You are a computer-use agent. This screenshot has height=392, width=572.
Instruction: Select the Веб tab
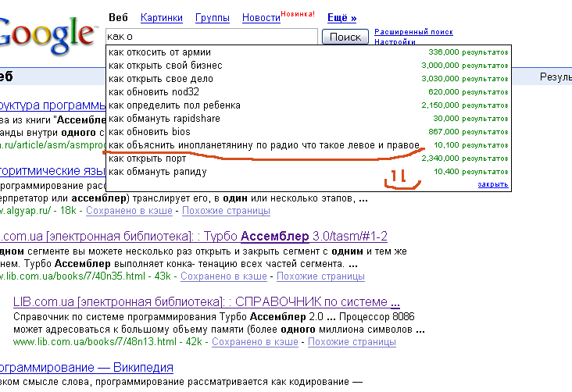(x=118, y=17)
